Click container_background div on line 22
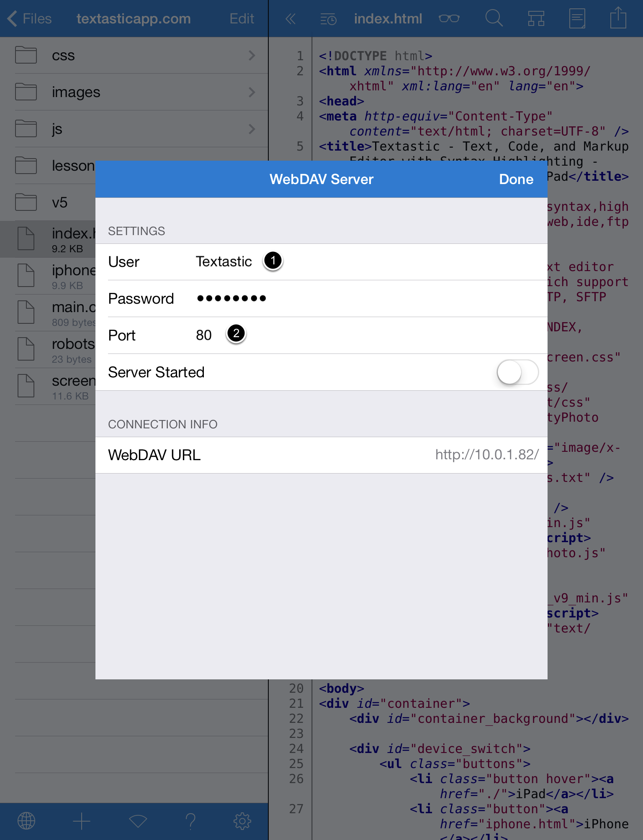This screenshot has height=840, width=643. [489, 719]
